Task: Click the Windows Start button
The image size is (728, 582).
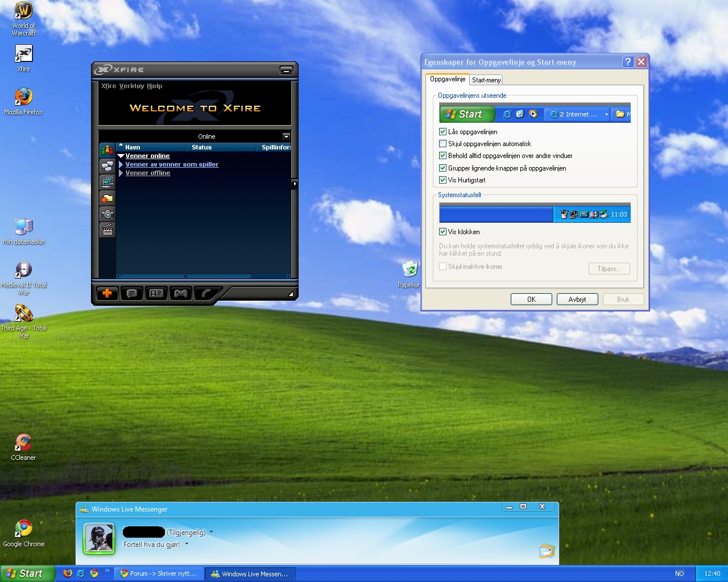Action: [27, 573]
